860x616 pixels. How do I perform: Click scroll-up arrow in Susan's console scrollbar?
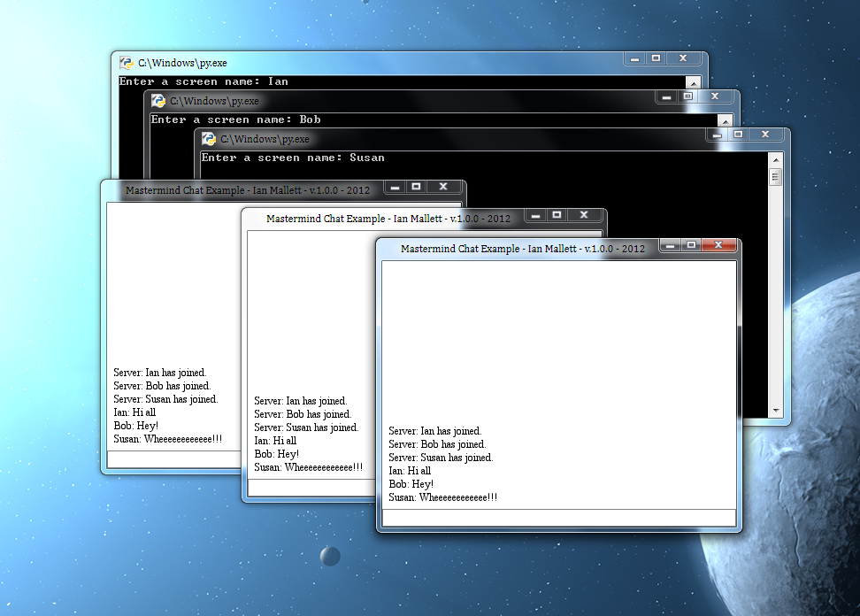click(775, 159)
